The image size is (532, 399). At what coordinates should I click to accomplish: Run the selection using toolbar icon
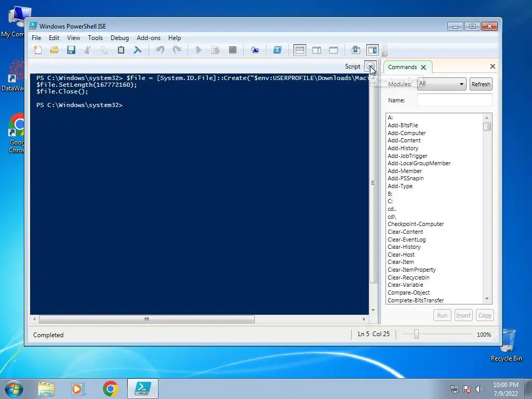[x=216, y=50]
